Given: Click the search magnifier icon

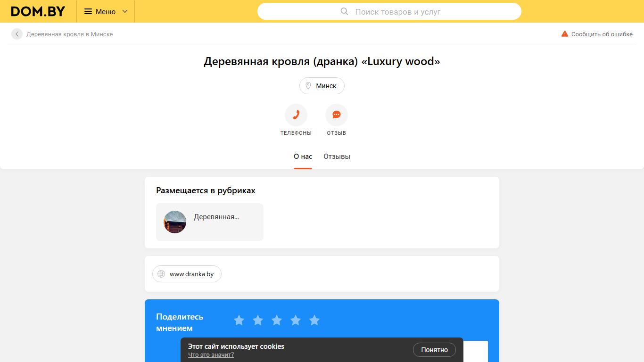Looking at the screenshot, I should tap(344, 11).
